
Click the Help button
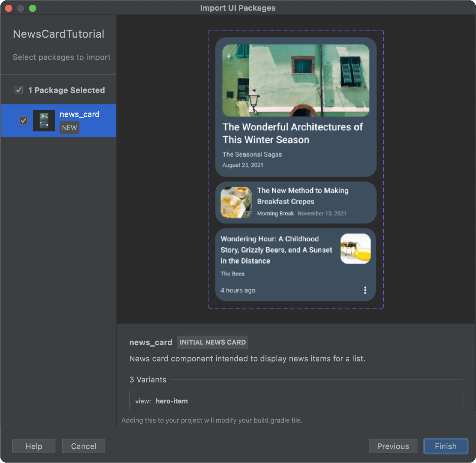33,446
